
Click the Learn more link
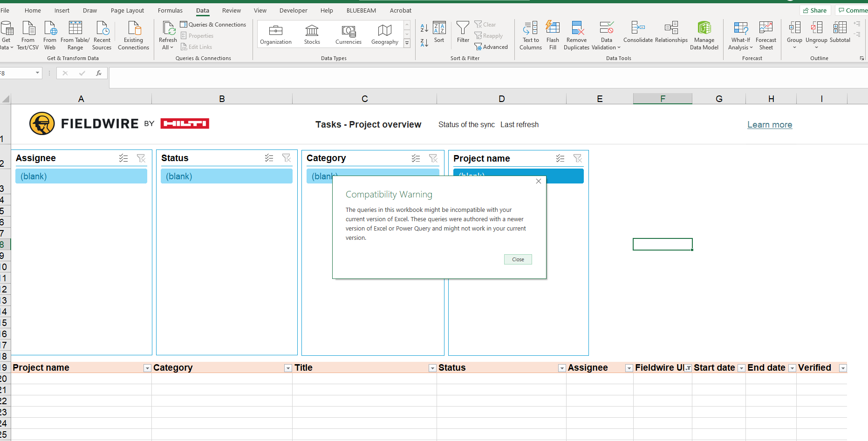(x=770, y=125)
